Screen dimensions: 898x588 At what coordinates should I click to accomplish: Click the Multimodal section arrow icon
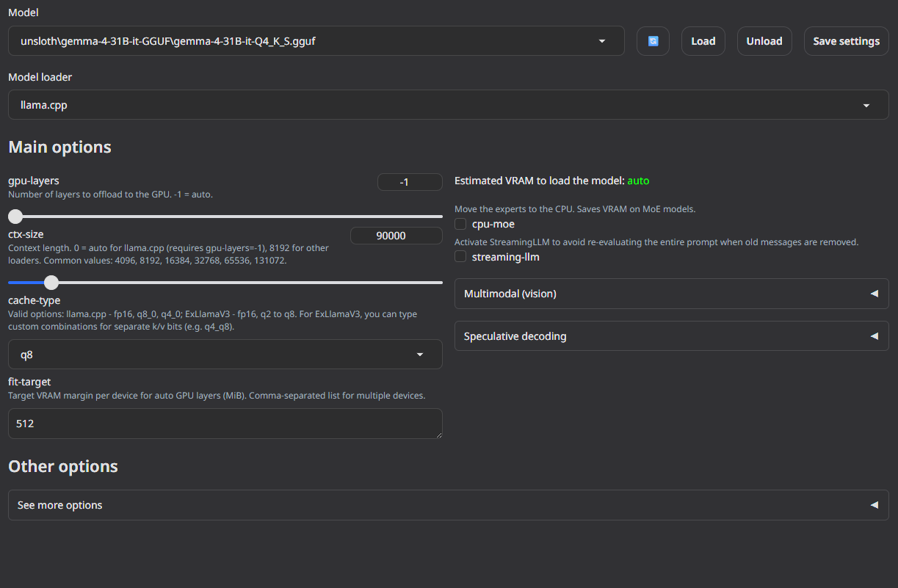[874, 294]
